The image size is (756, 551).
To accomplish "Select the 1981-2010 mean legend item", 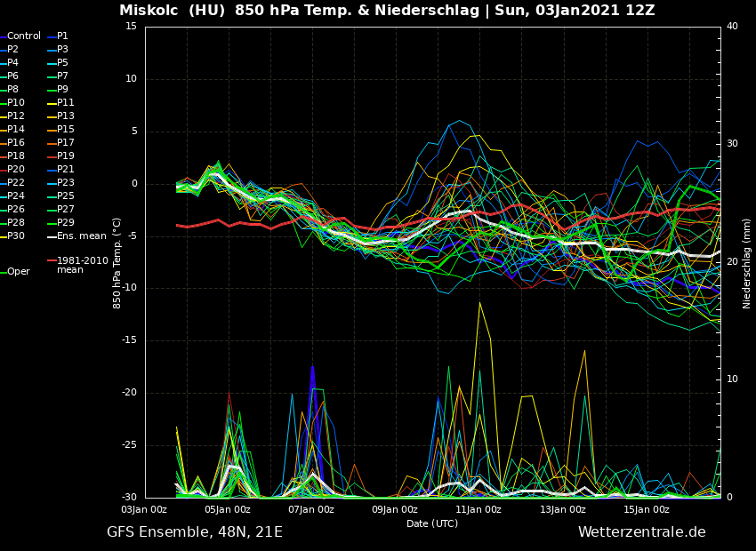I will click(82, 265).
